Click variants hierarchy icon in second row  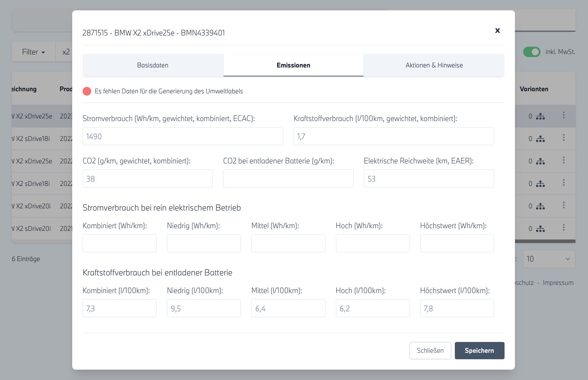[x=540, y=139]
